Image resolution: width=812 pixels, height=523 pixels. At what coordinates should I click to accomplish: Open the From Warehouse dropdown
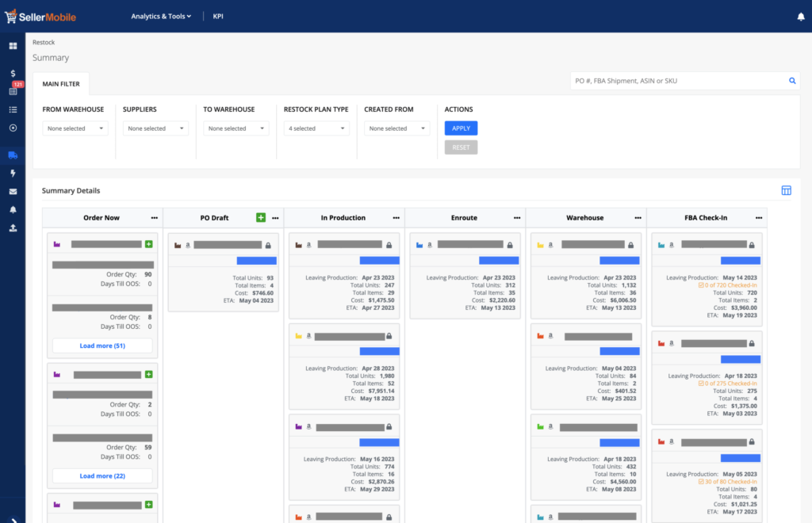[75, 128]
